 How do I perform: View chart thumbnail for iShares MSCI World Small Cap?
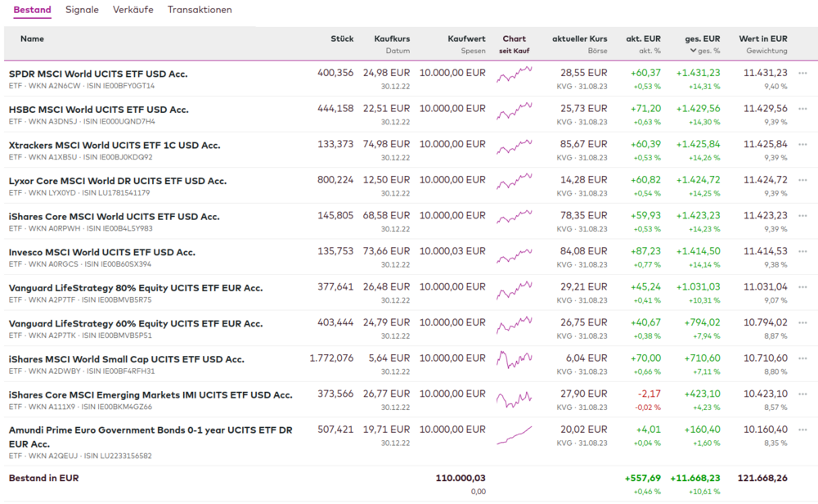(514, 360)
